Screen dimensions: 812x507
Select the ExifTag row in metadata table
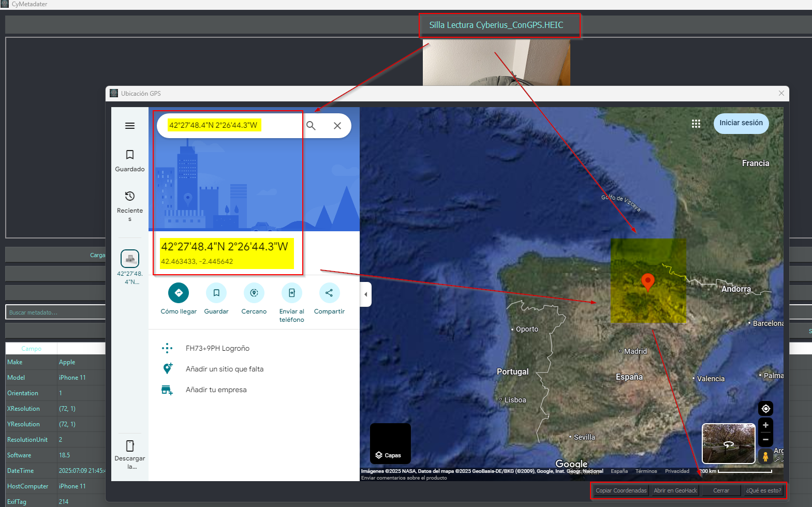coord(55,501)
